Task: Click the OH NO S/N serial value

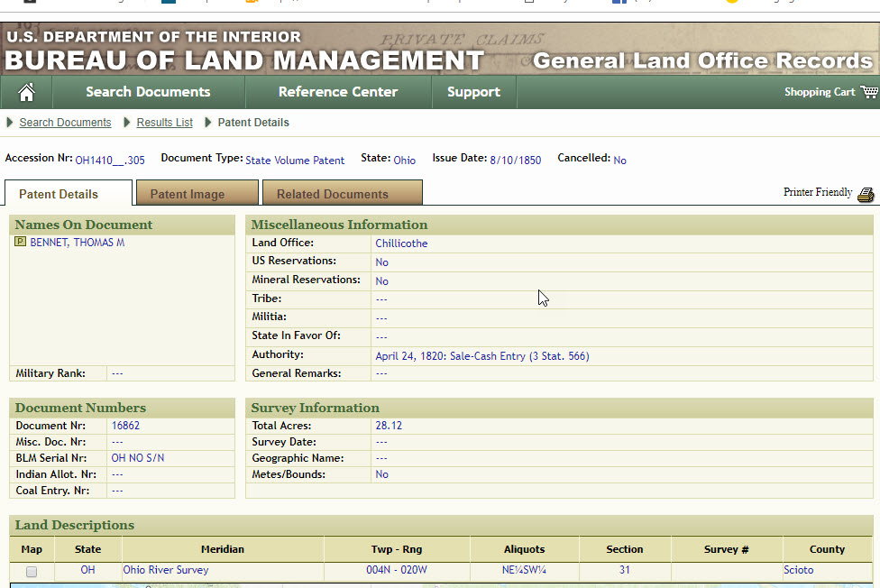Action: click(137, 458)
